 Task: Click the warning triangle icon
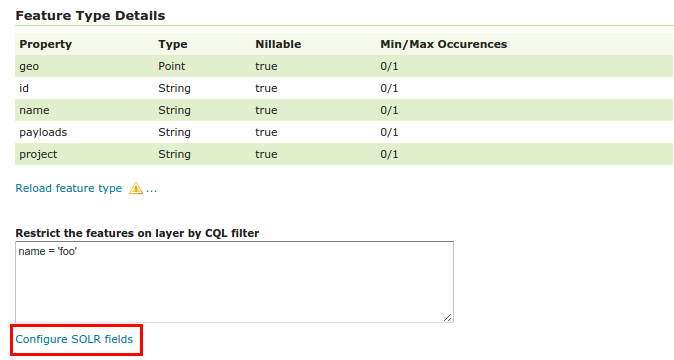[135, 188]
